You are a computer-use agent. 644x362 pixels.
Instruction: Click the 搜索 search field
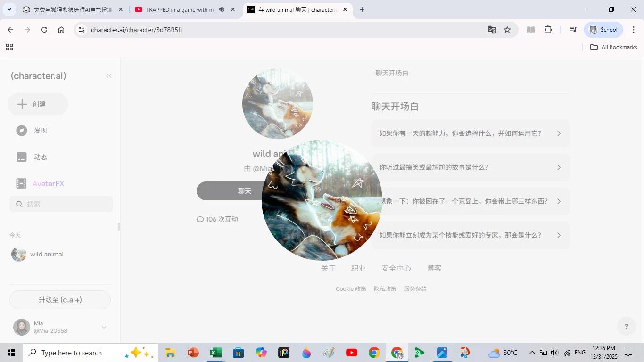coord(61,204)
